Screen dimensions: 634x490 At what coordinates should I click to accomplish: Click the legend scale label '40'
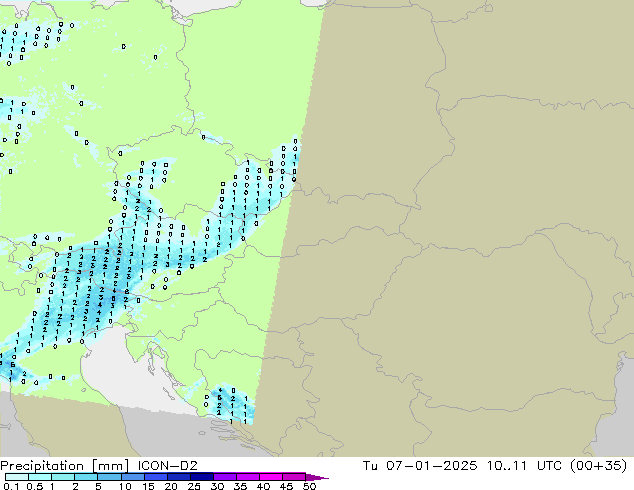[x=263, y=486]
